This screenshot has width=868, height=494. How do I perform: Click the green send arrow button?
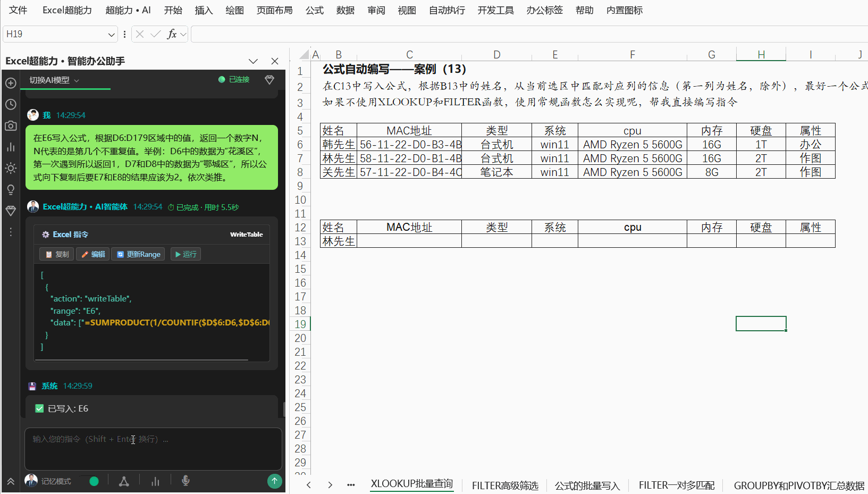(274, 481)
